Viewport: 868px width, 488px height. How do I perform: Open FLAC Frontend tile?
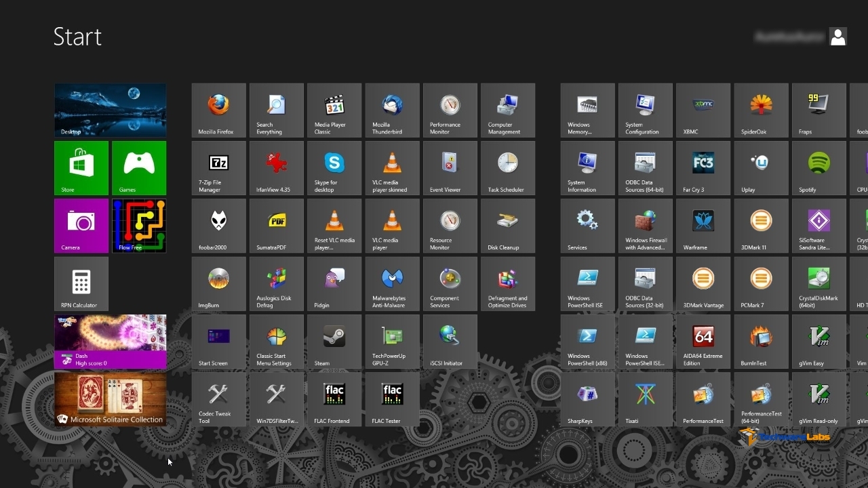coord(334,399)
